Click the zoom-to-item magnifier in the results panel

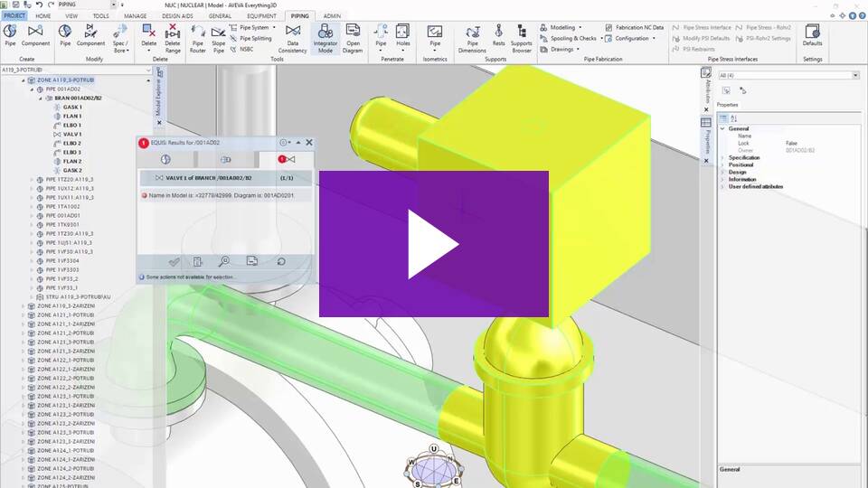coord(224,261)
